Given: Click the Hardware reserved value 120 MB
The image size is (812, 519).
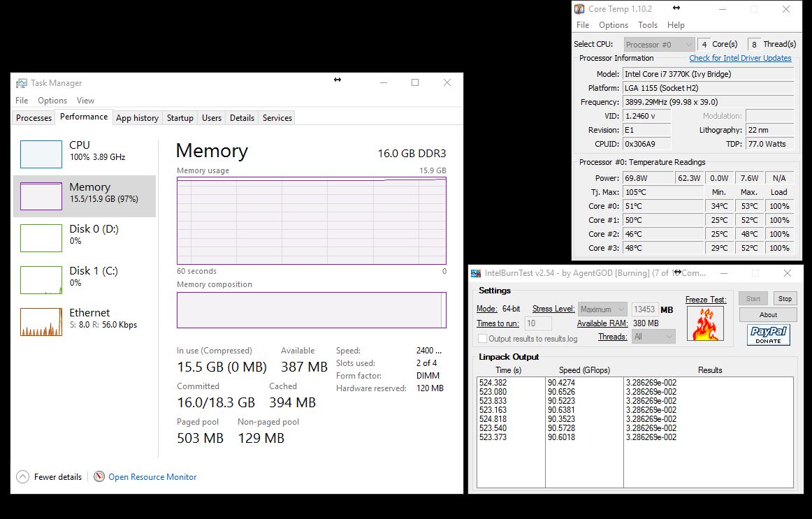Looking at the screenshot, I should [430, 388].
